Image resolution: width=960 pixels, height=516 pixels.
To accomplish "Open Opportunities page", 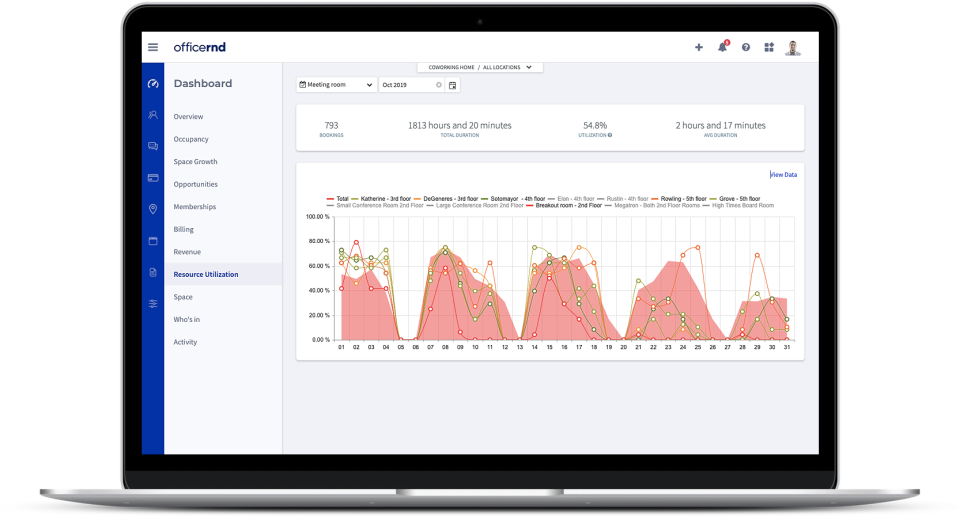I will click(195, 184).
